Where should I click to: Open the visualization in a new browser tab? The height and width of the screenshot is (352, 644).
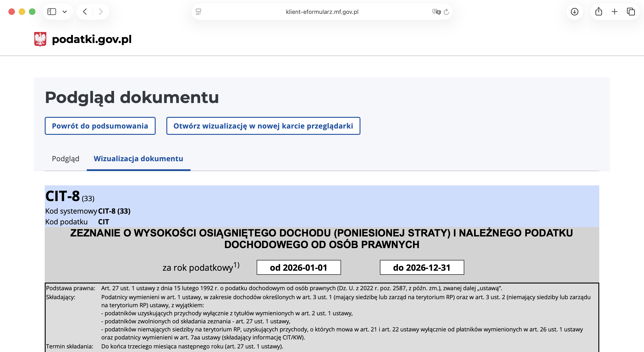263,126
